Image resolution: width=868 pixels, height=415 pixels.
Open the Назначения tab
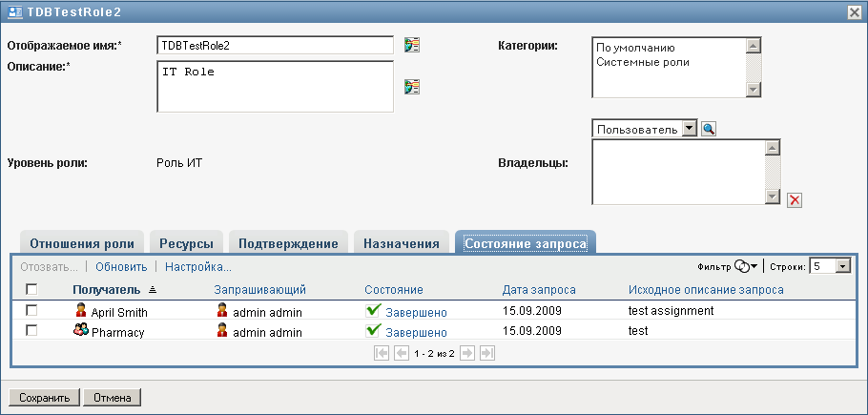pos(401,243)
